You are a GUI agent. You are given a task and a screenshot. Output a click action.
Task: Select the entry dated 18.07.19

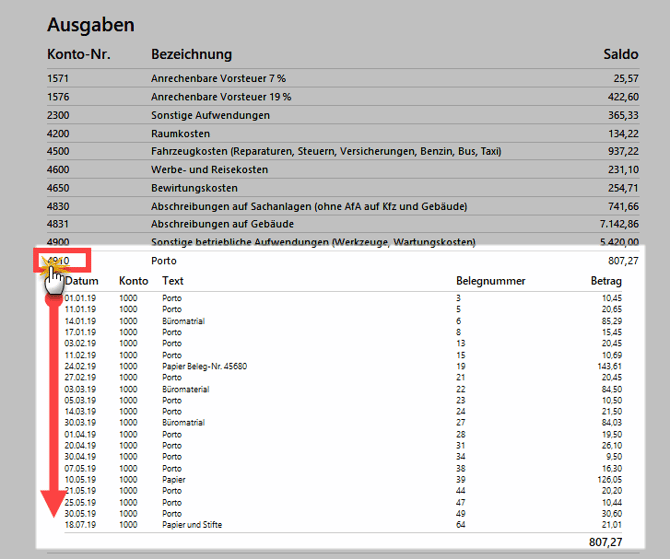pyautogui.click(x=81, y=525)
